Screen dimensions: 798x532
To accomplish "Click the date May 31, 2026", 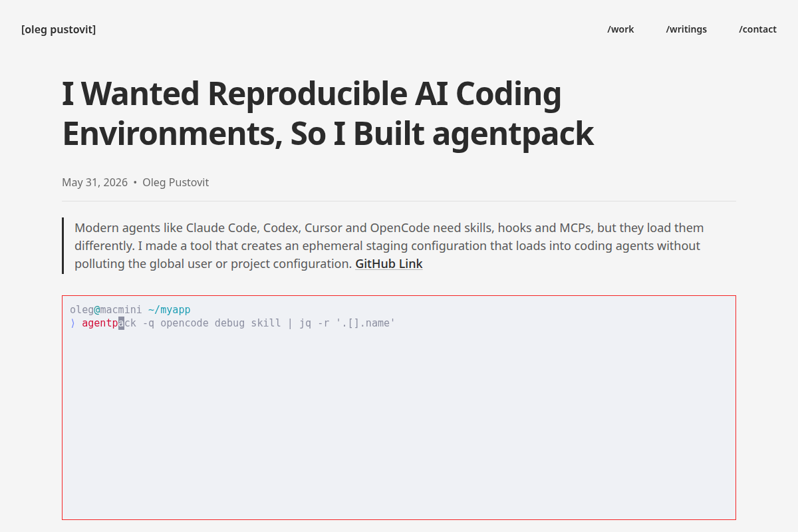I will pyautogui.click(x=94, y=182).
